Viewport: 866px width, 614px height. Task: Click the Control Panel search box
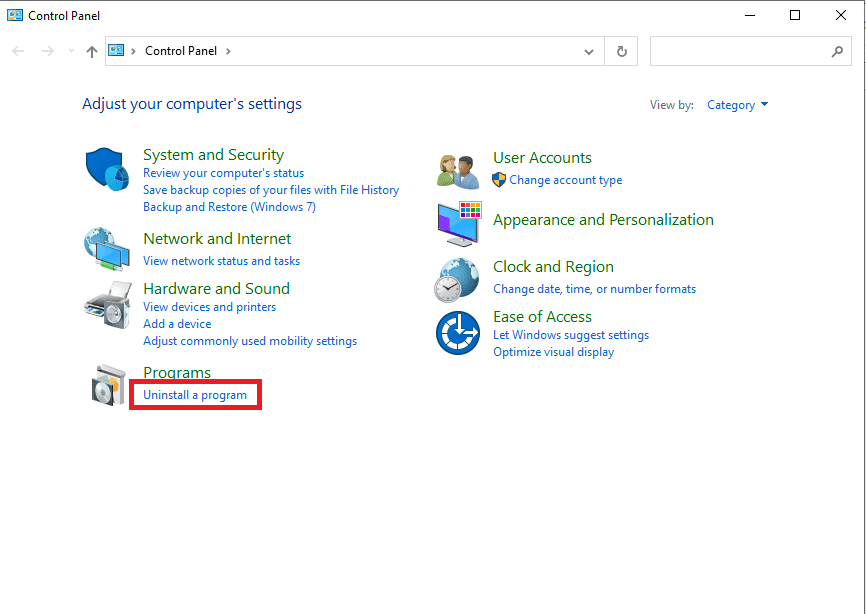(x=740, y=51)
